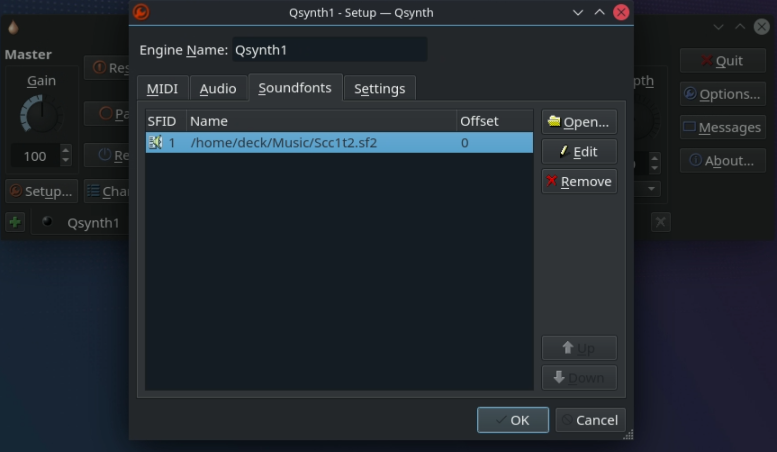This screenshot has height=452, width=777.
Task: Add a new engine with green plus
Action: [x=15, y=222]
